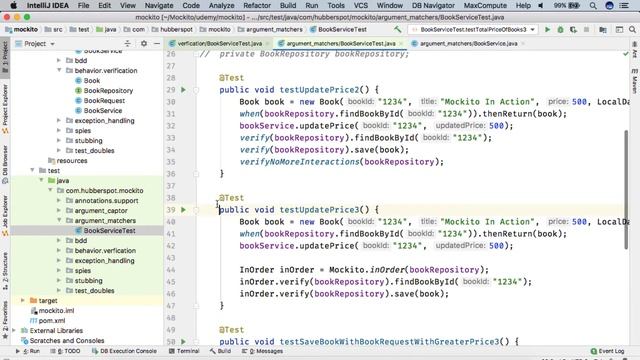Click the editor vertical scrollbar thumb
This screenshot has width=640, height=360.
[x=626, y=190]
